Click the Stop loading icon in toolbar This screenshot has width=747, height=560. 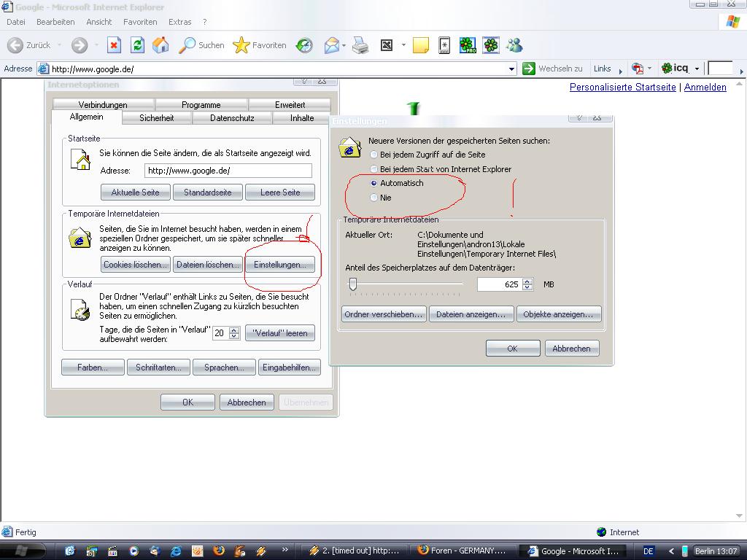point(114,45)
